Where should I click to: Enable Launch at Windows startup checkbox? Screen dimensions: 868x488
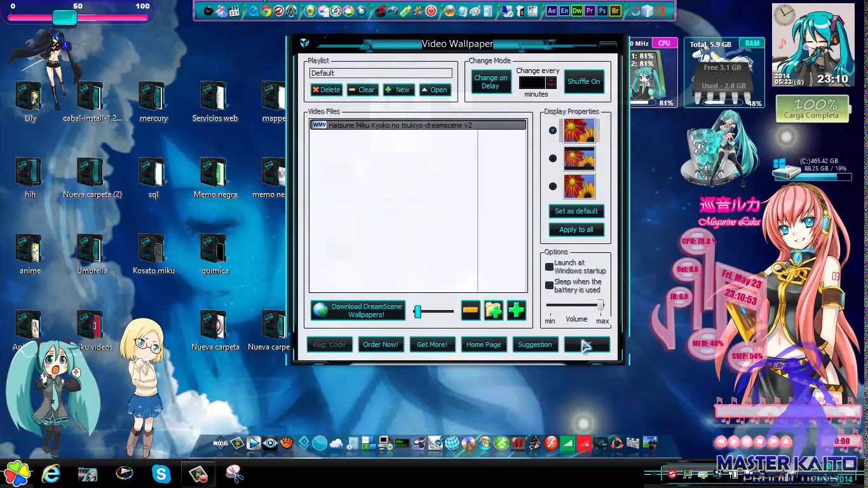[550, 267]
